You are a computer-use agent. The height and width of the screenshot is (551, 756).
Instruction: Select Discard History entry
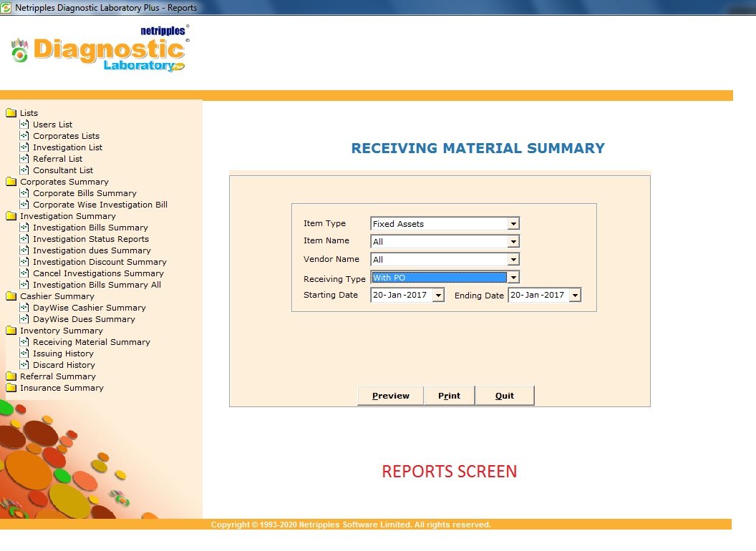point(64,365)
